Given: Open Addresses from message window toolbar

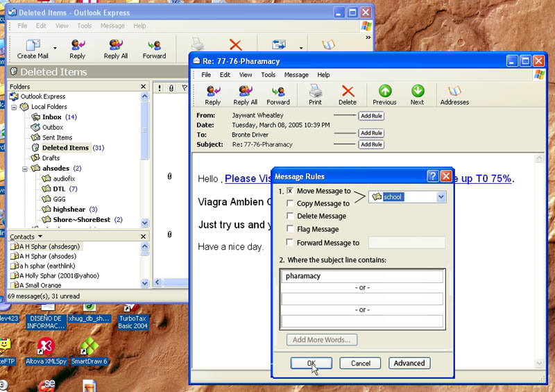Looking at the screenshot, I should click(x=454, y=95).
